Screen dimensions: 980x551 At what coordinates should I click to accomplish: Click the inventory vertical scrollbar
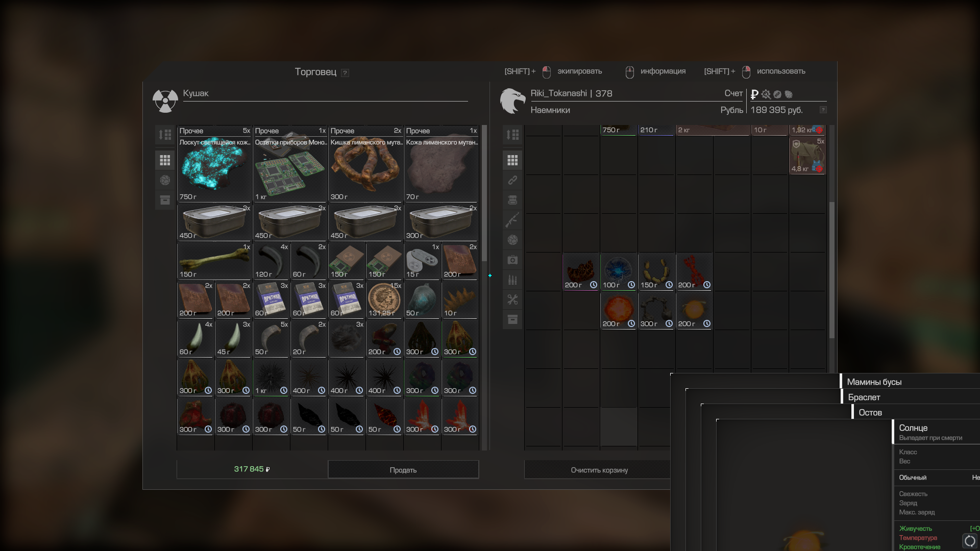[832, 270]
